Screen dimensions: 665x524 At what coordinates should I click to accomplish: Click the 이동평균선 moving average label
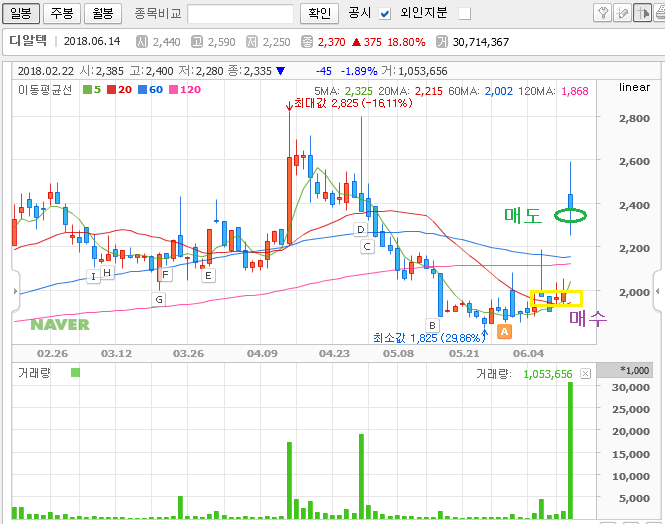(45, 89)
